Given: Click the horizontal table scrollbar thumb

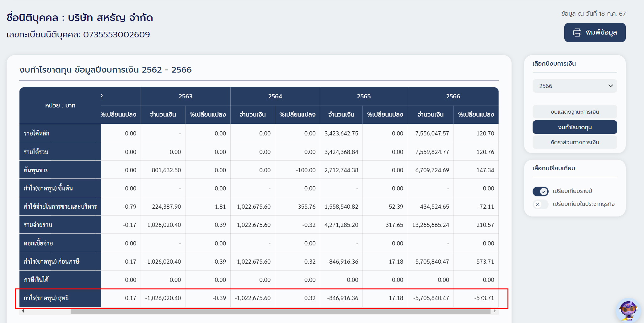Looking at the screenshot, I should [280, 311].
